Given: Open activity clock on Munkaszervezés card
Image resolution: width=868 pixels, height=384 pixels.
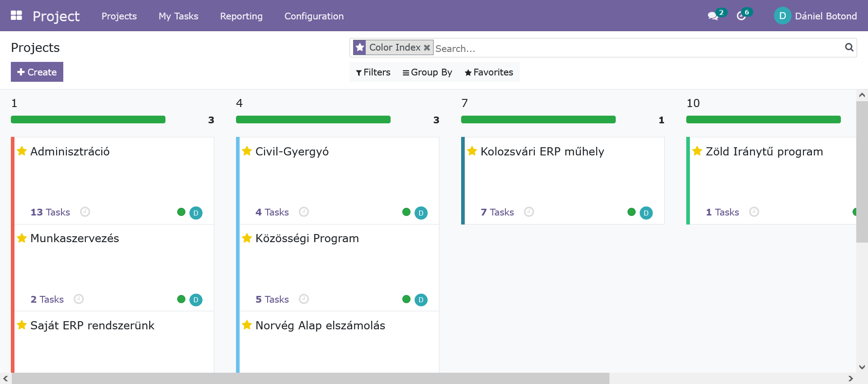Looking at the screenshot, I should pyautogui.click(x=79, y=299).
